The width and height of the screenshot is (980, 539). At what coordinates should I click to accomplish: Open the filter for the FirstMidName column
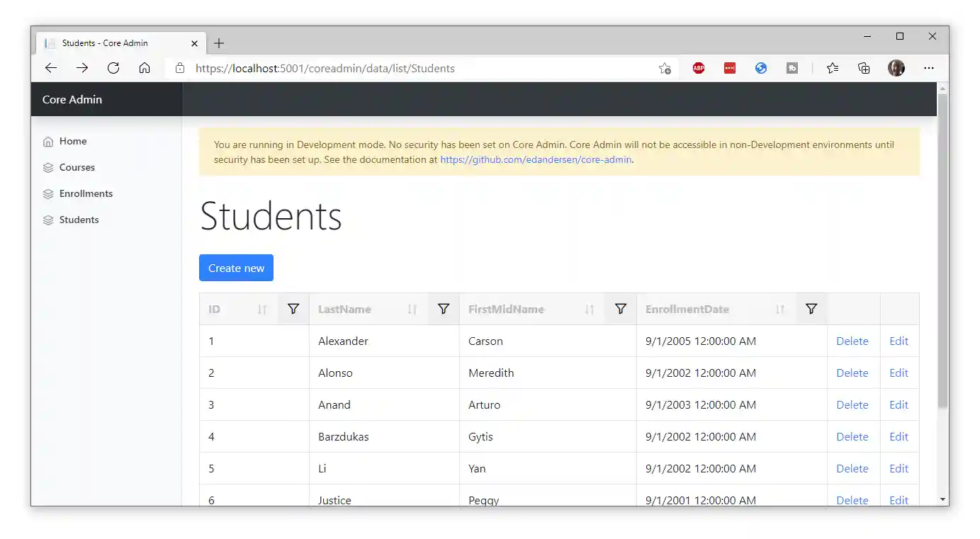pyautogui.click(x=620, y=309)
